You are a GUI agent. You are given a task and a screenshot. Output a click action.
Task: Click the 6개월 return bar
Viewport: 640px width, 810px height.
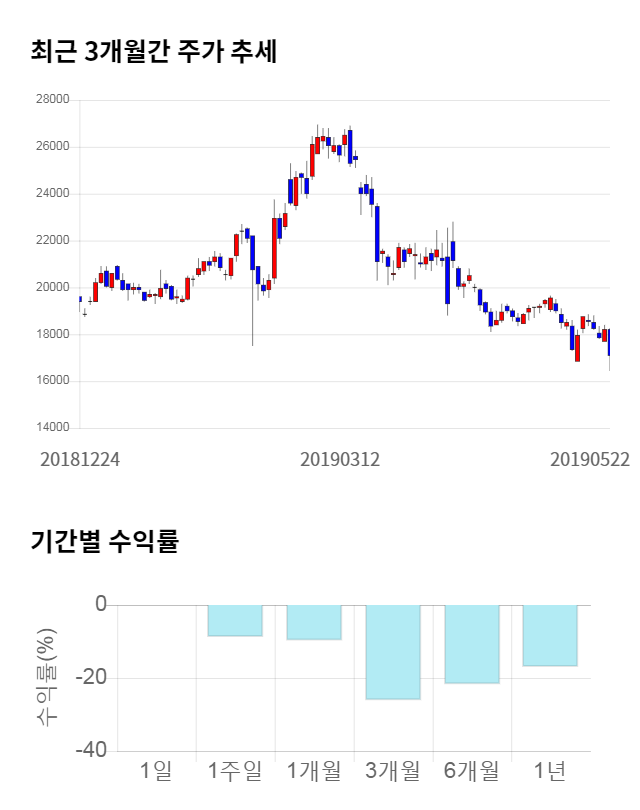pyautogui.click(x=472, y=644)
